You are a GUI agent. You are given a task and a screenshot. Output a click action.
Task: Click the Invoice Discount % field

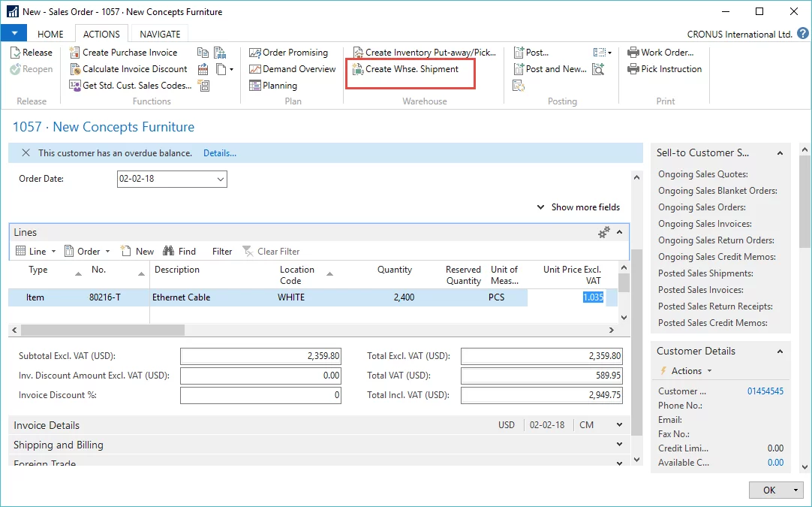(x=260, y=395)
